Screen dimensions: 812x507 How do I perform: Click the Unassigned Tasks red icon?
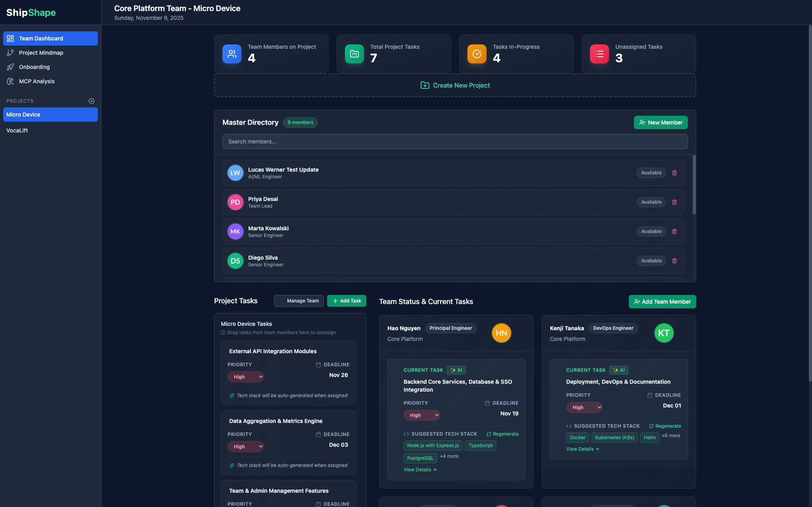(x=599, y=54)
